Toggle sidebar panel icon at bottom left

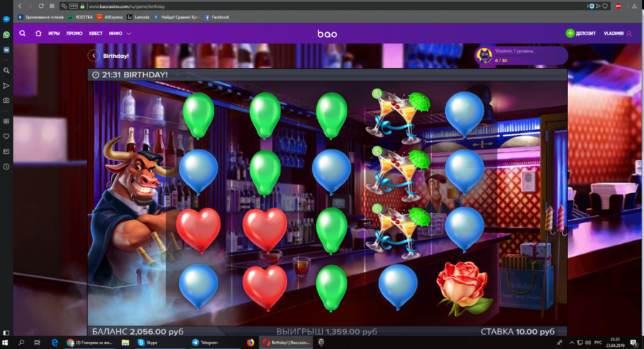6,333
